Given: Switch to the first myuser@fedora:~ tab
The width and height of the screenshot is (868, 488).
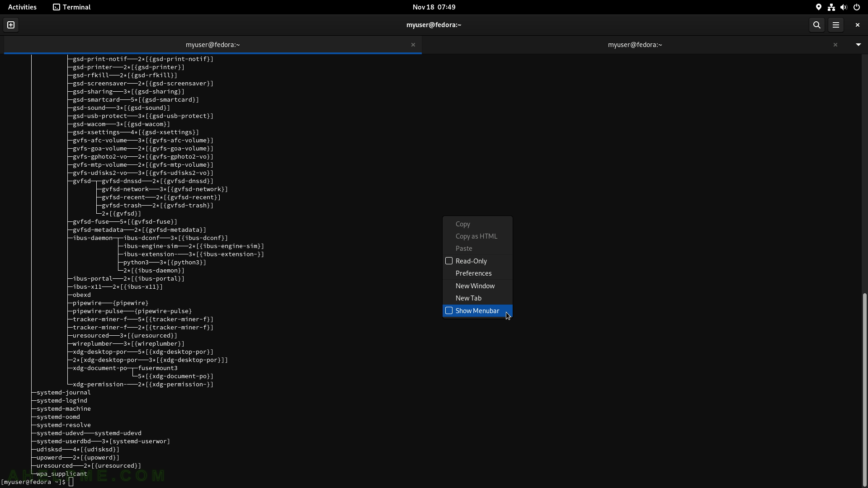Looking at the screenshot, I should click(212, 45).
